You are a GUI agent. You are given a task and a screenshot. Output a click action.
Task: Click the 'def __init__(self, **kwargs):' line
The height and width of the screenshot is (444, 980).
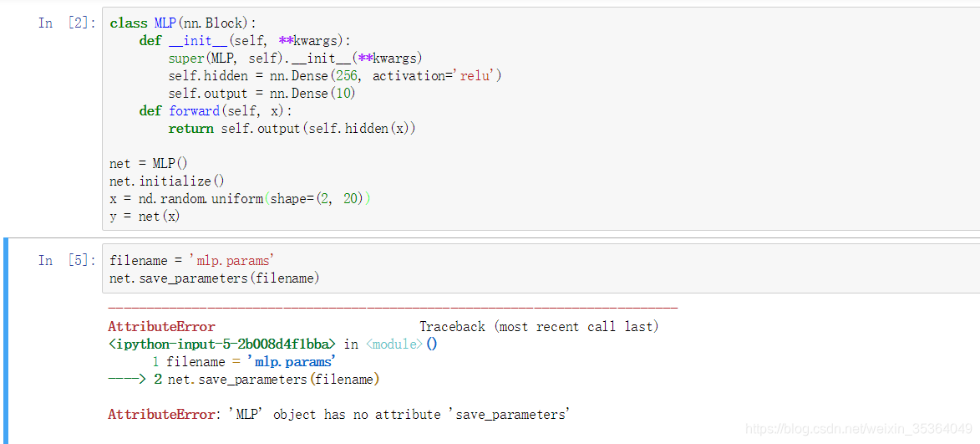tap(246, 41)
